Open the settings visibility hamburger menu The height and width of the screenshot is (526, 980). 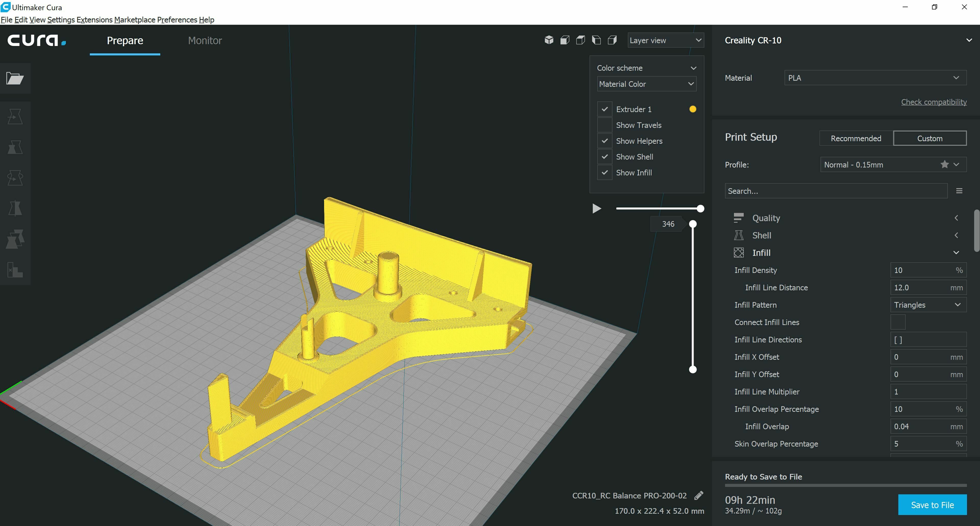tap(959, 191)
